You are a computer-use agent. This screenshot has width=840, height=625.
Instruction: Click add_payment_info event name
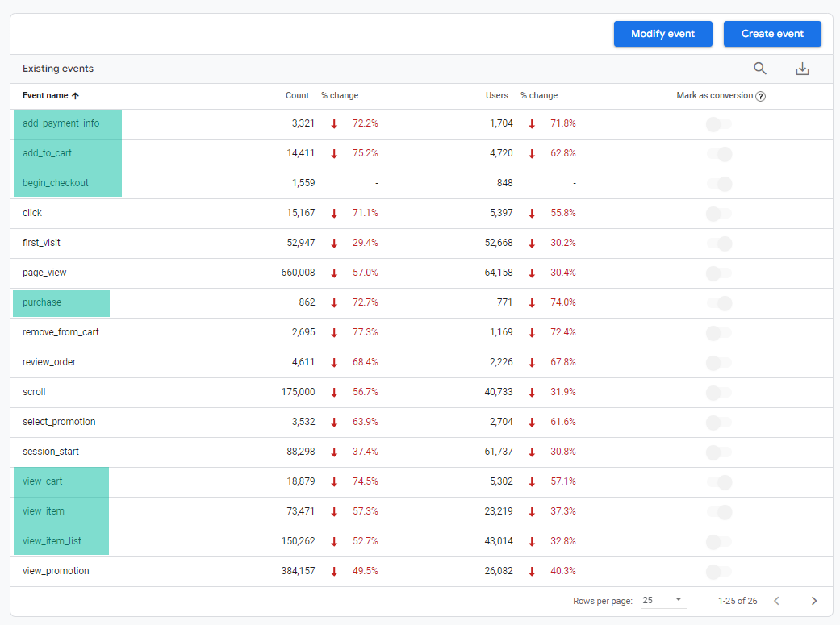(61, 123)
